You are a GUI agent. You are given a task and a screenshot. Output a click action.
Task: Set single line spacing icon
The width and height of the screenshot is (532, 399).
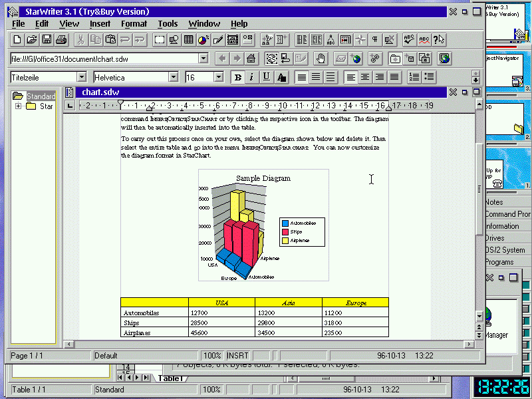pyautogui.click(x=301, y=77)
